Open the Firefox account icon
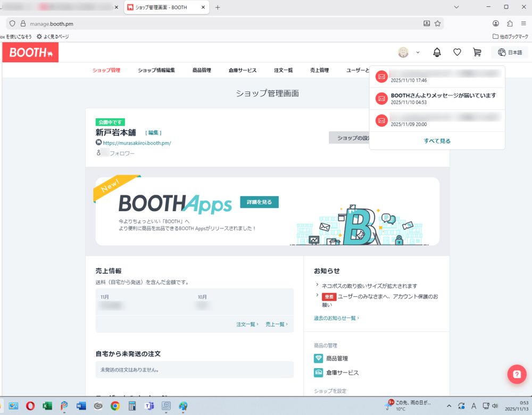The image size is (532, 415). click(x=496, y=23)
